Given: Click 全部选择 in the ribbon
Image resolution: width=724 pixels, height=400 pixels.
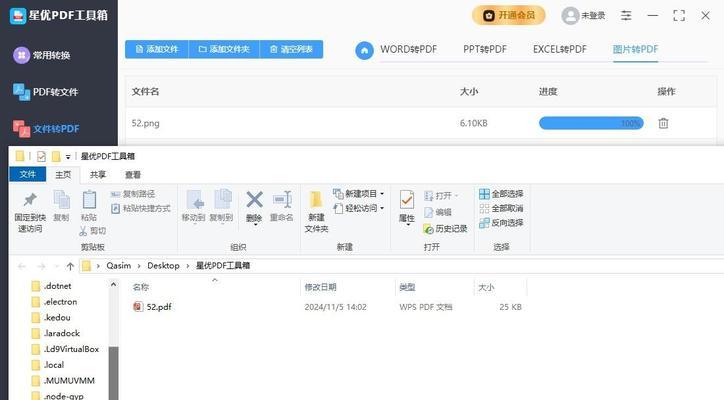Looking at the screenshot, I should click(x=501, y=194).
